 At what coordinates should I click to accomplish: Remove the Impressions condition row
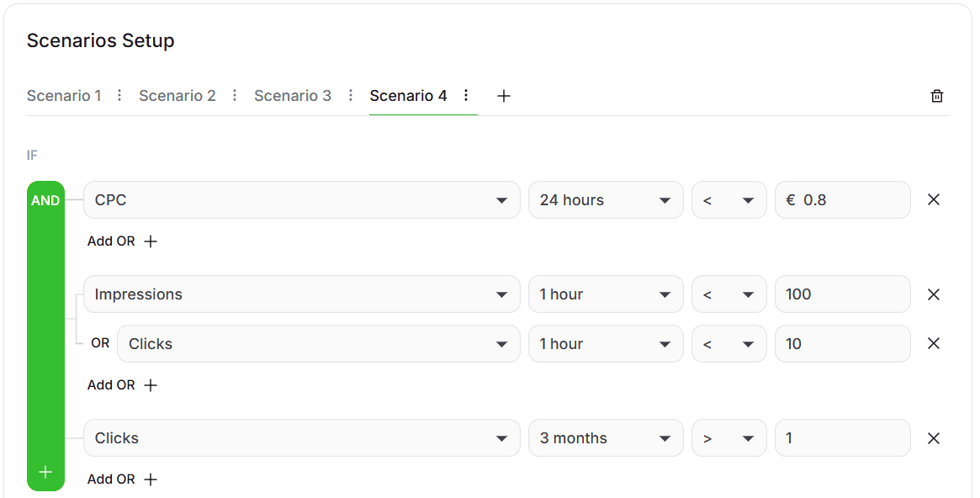933,294
